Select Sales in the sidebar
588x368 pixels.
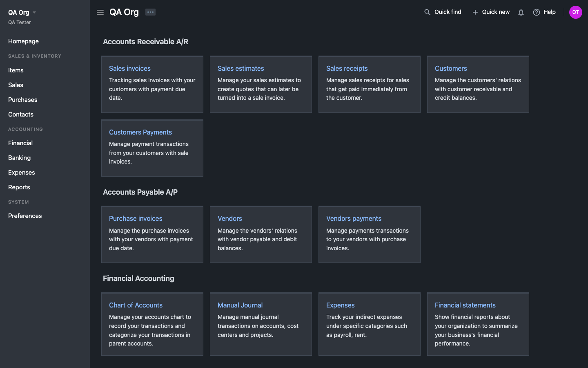point(16,85)
